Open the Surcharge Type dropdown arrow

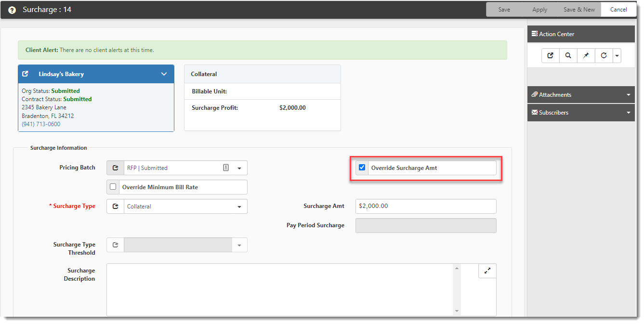point(239,207)
